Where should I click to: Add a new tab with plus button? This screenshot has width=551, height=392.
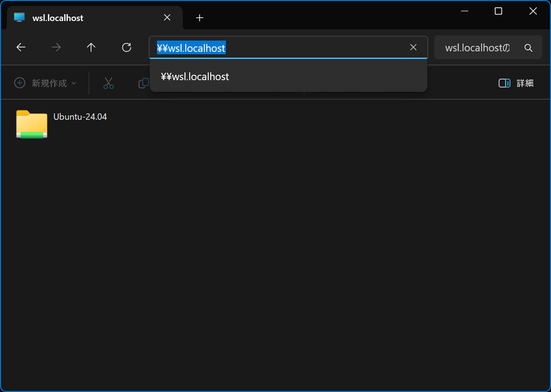click(x=199, y=18)
